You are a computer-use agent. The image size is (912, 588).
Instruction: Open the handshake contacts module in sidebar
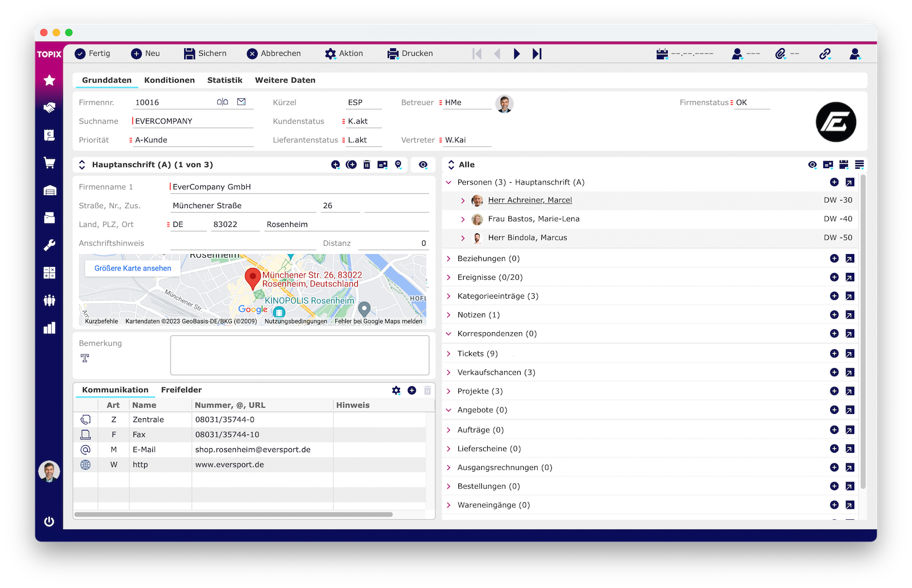49,108
